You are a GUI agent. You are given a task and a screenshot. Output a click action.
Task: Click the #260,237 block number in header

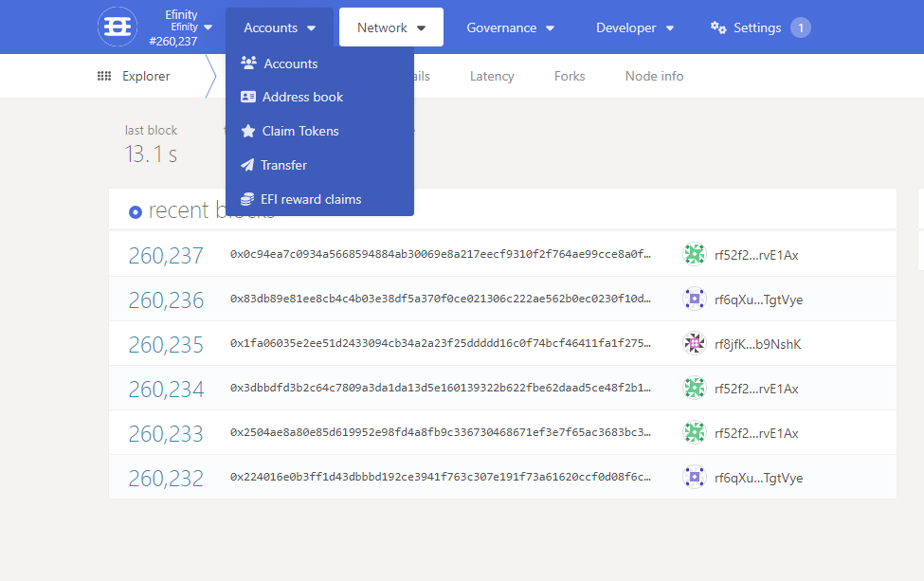point(173,42)
